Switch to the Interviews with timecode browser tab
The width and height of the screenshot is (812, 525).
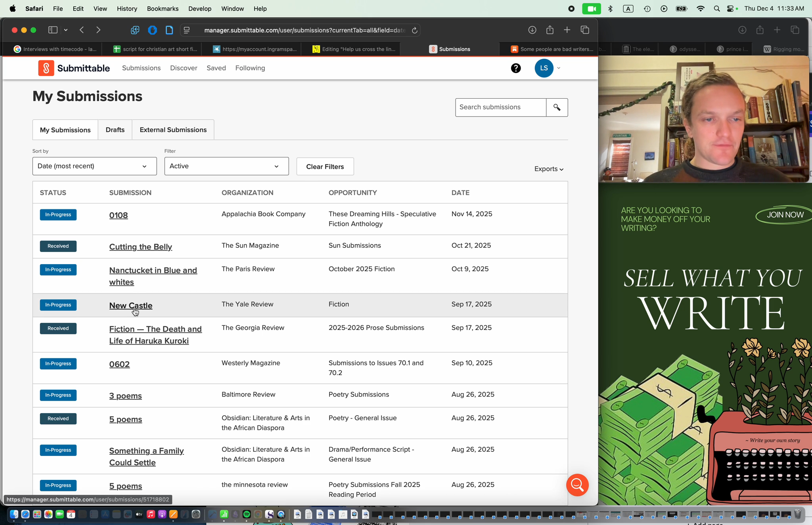[55, 49]
